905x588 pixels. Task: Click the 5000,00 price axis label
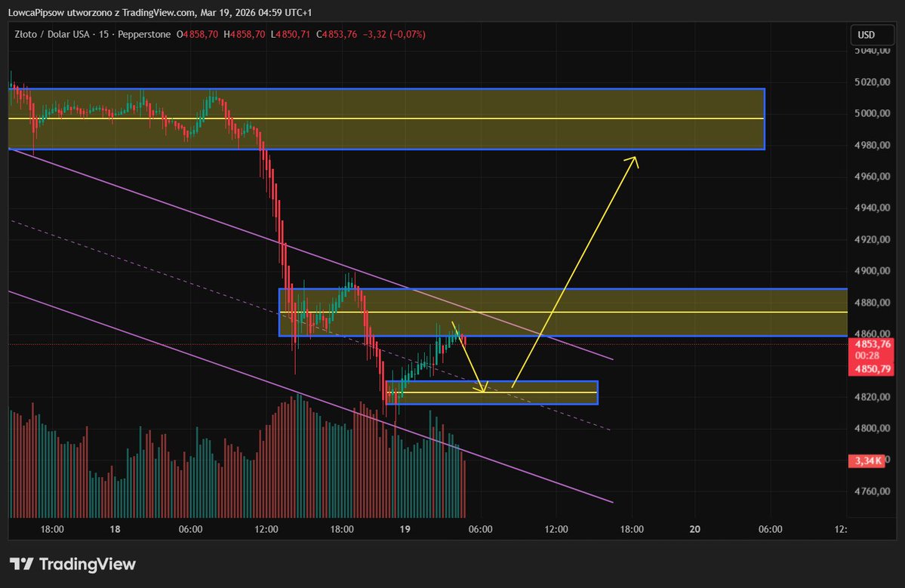coord(872,114)
